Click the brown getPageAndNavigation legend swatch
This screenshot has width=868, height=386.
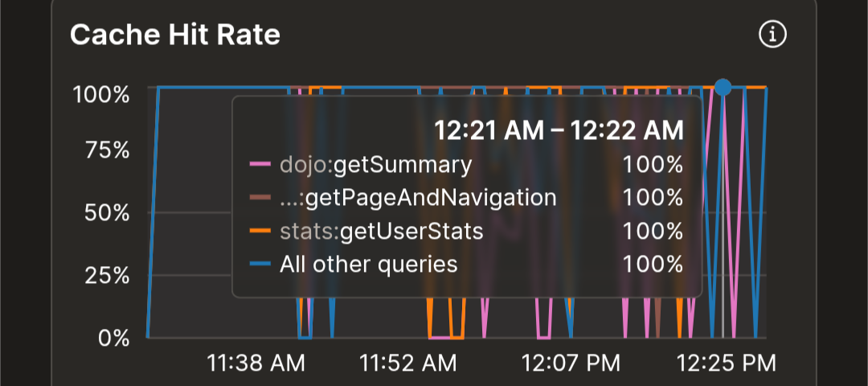[x=260, y=198]
